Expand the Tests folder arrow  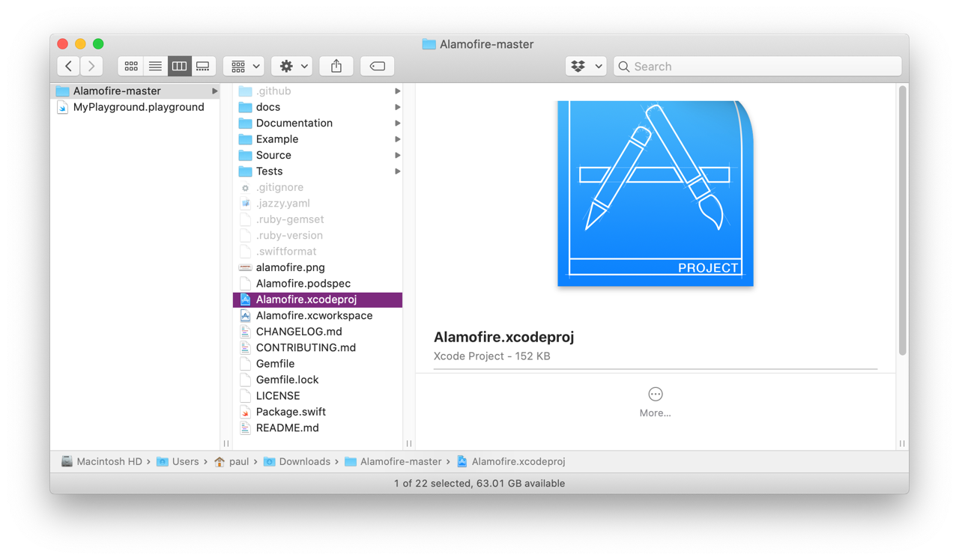point(397,171)
